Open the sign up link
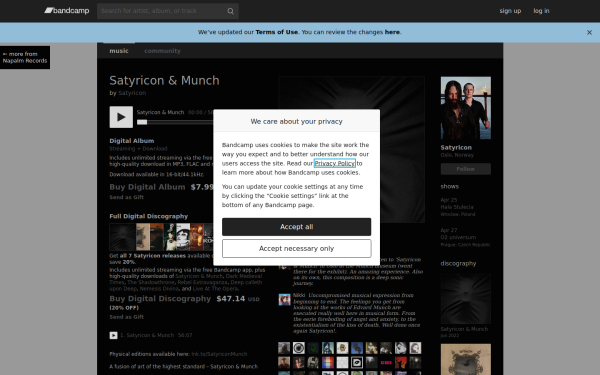 pos(510,11)
